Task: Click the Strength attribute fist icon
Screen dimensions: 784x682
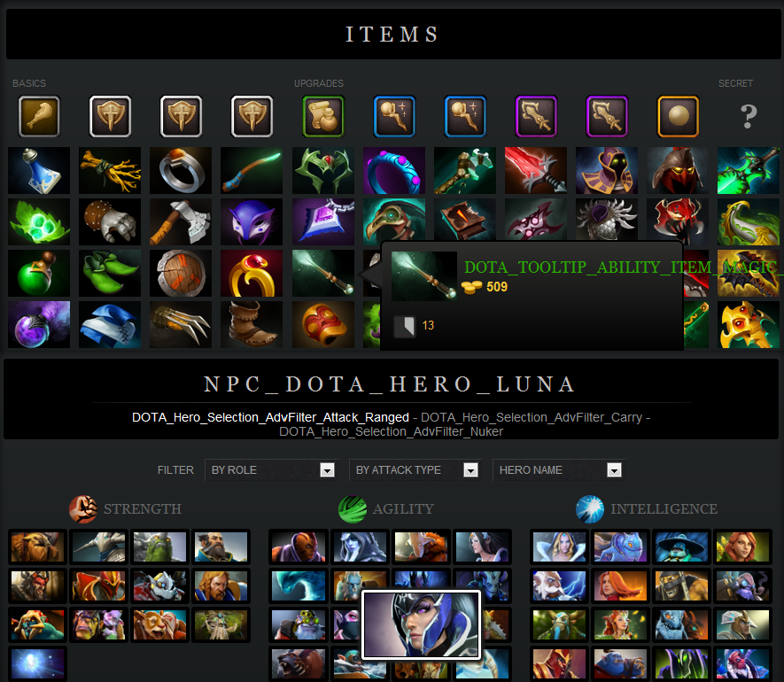Action: (83, 509)
